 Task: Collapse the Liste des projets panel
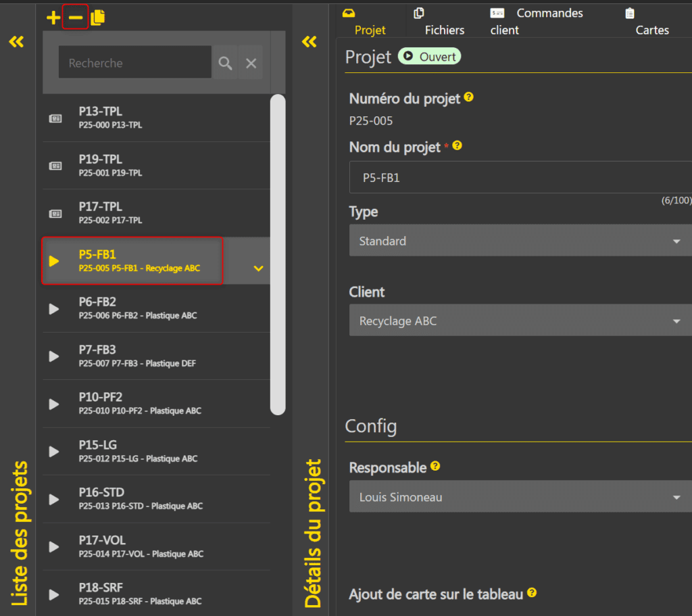[16, 42]
